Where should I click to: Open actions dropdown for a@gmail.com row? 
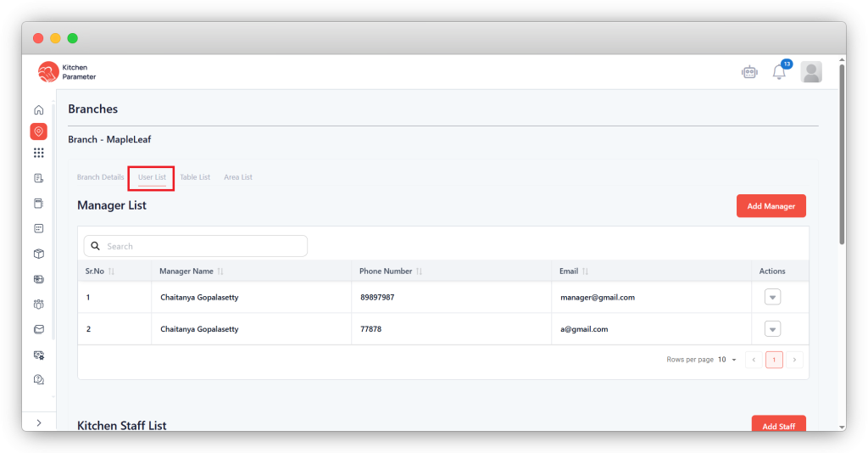(772, 328)
